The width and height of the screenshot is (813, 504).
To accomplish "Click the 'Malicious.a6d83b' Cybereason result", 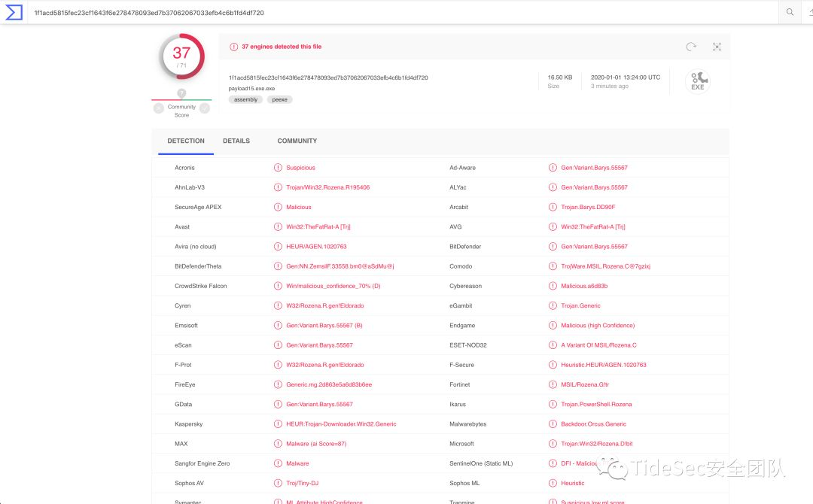I will 584,286.
